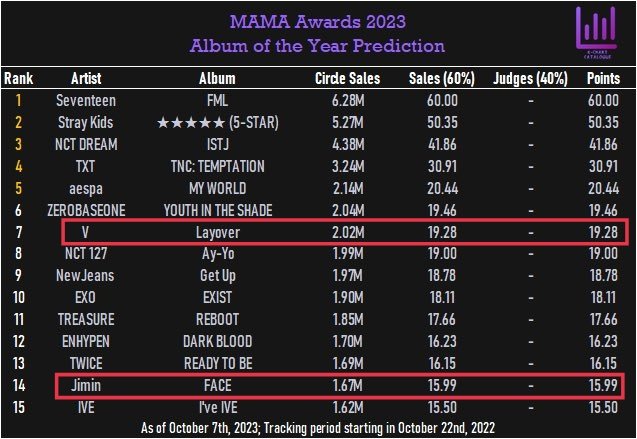Select the Seventeen artist cell
This screenshot has height=439, width=637.
pyautogui.click(x=86, y=100)
